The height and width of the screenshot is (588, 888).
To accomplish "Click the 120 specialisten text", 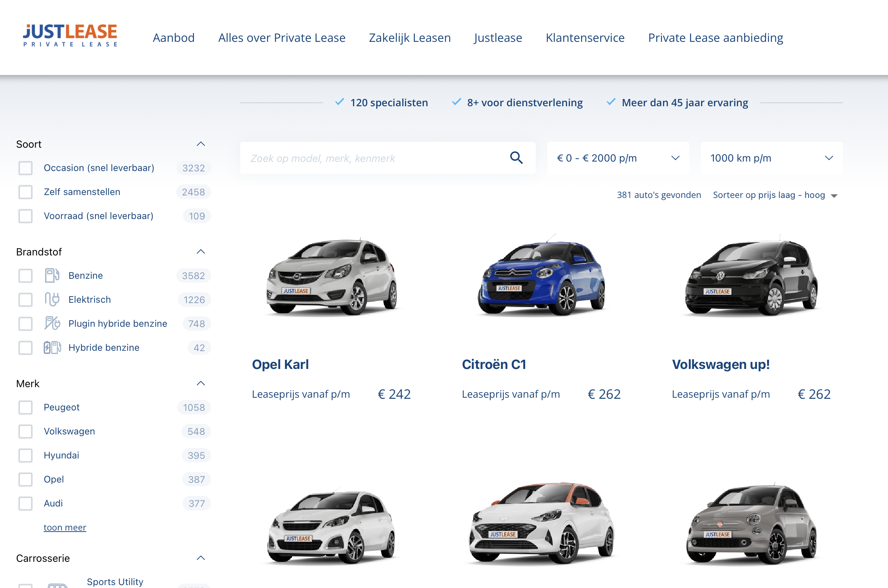I will coord(389,102).
